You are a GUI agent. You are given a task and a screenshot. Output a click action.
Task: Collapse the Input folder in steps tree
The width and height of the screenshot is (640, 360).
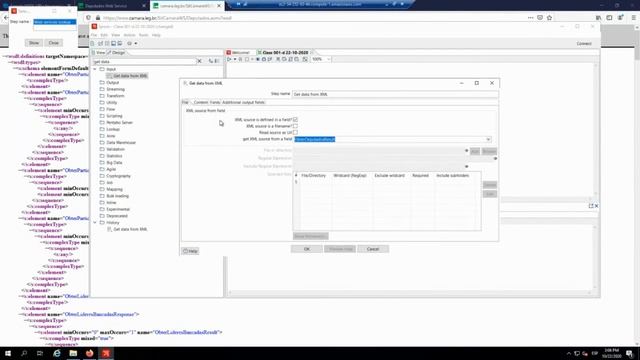point(95,69)
